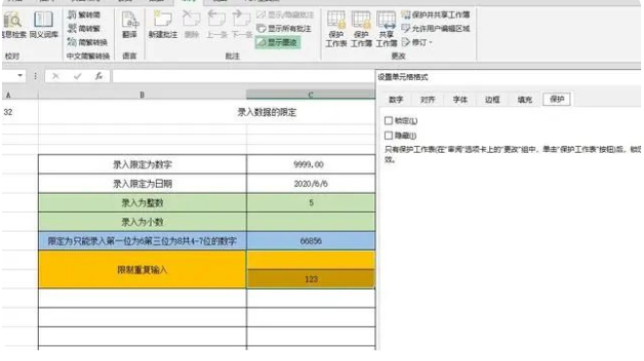This screenshot has width=644, height=361.
Task: Select cell 录入限定为数字
Action: (x=142, y=164)
